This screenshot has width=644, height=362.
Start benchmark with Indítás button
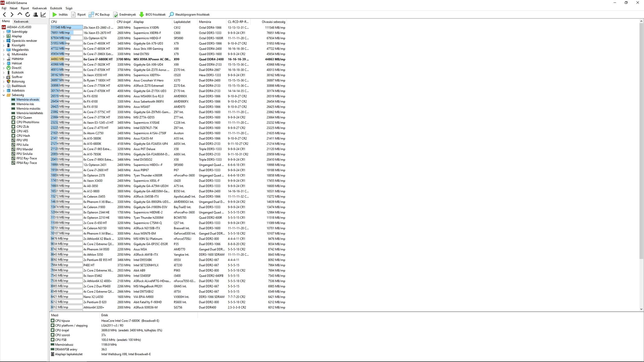coord(60,15)
